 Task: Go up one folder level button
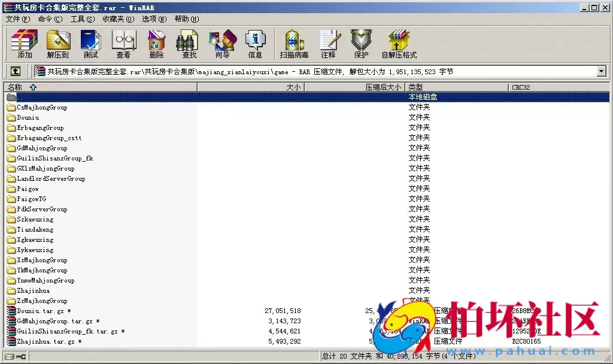(x=16, y=72)
